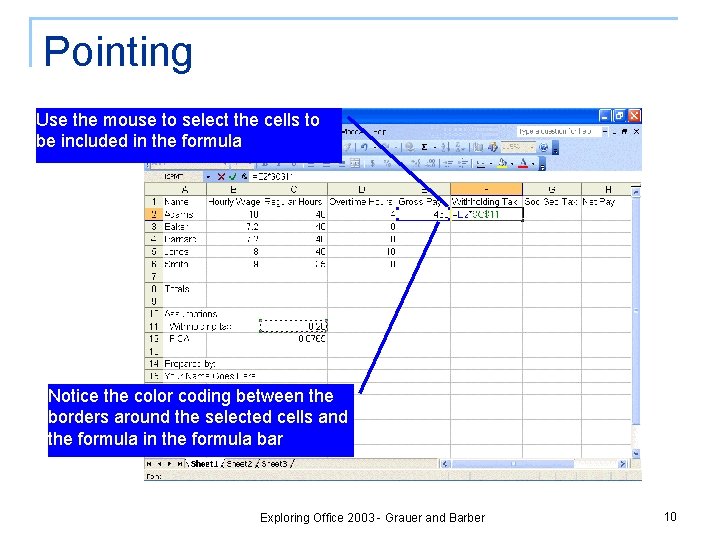Open the Zoom percentage combo box
720x540 pixels.
point(518,147)
